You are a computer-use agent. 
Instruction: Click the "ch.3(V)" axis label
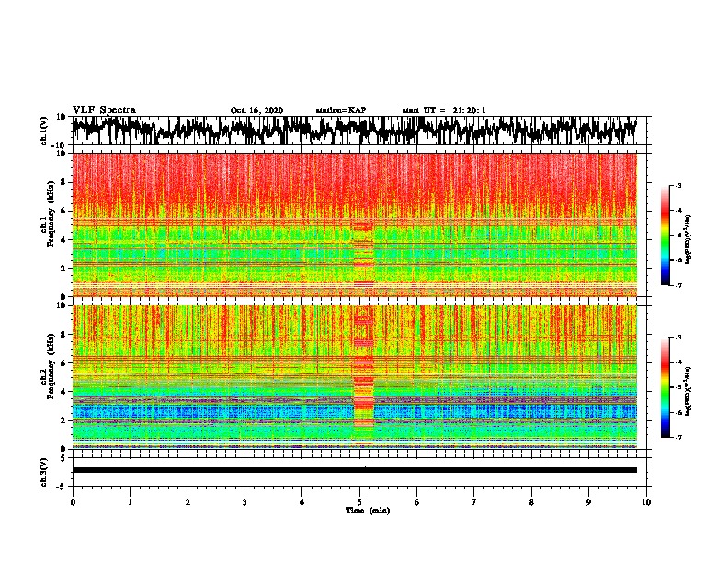click(45, 472)
